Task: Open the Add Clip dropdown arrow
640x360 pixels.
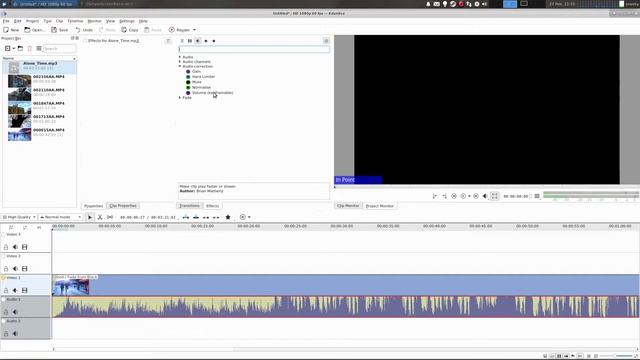Action: tap(13, 49)
